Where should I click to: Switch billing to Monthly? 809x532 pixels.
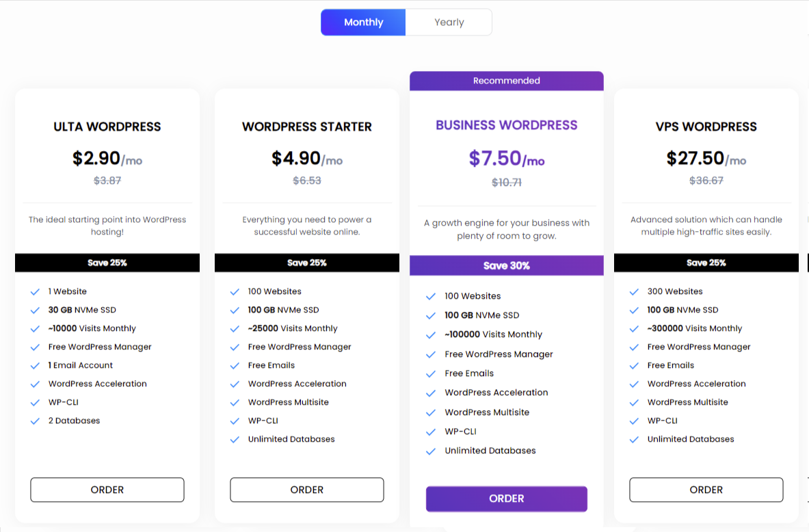click(363, 22)
